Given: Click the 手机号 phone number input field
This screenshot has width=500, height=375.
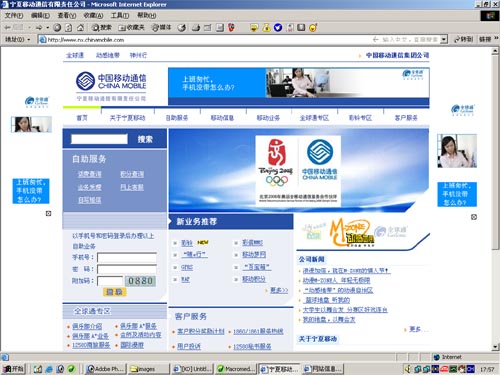Looking at the screenshot, I should [x=127, y=257].
